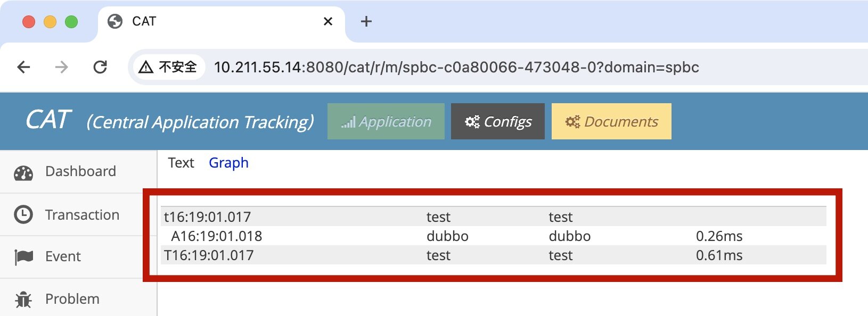Switch to the Graph view
Viewport: 868px width, 316px height.
(x=228, y=163)
